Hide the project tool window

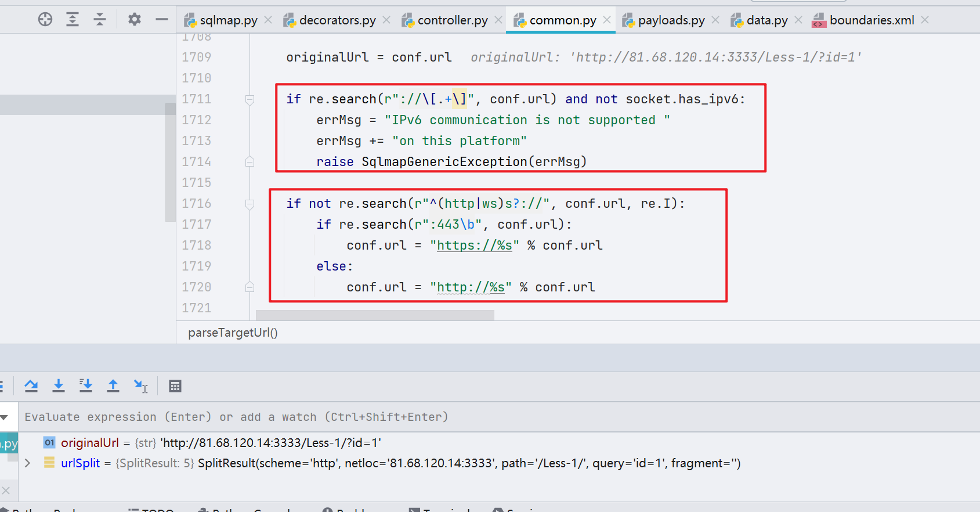(x=162, y=20)
